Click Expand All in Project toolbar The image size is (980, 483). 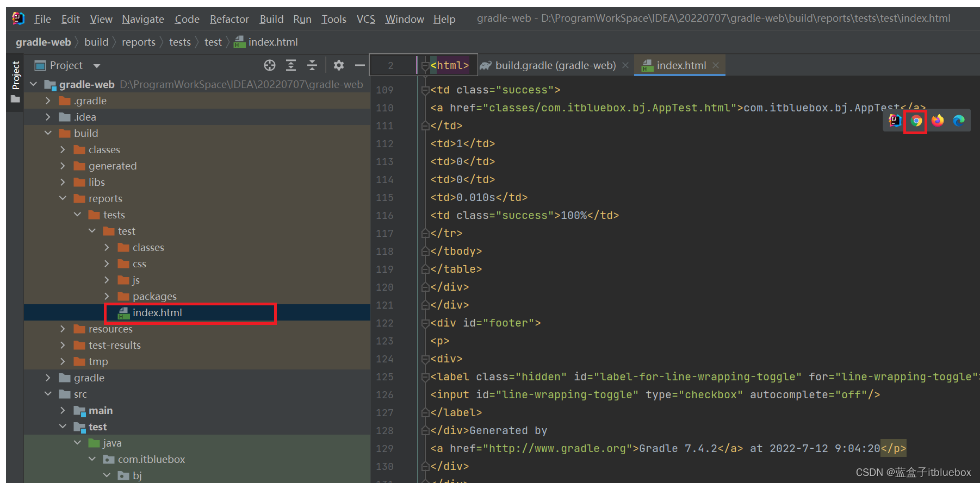(x=291, y=65)
